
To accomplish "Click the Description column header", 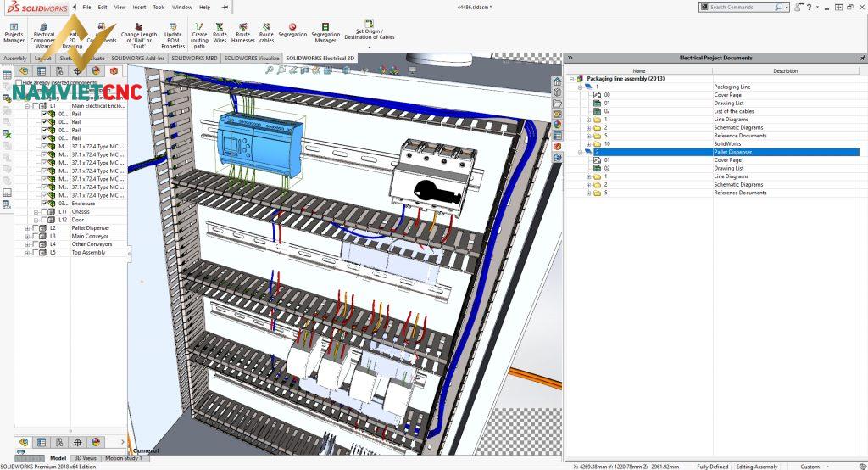I will pyautogui.click(x=786, y=71).
